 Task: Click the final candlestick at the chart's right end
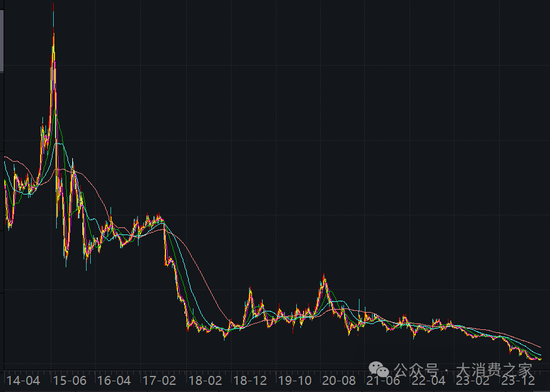point(540,358)
